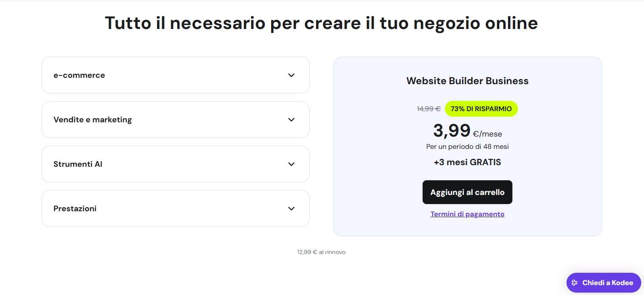Click the 3,99 €/mese price

(x=467, y=131)
